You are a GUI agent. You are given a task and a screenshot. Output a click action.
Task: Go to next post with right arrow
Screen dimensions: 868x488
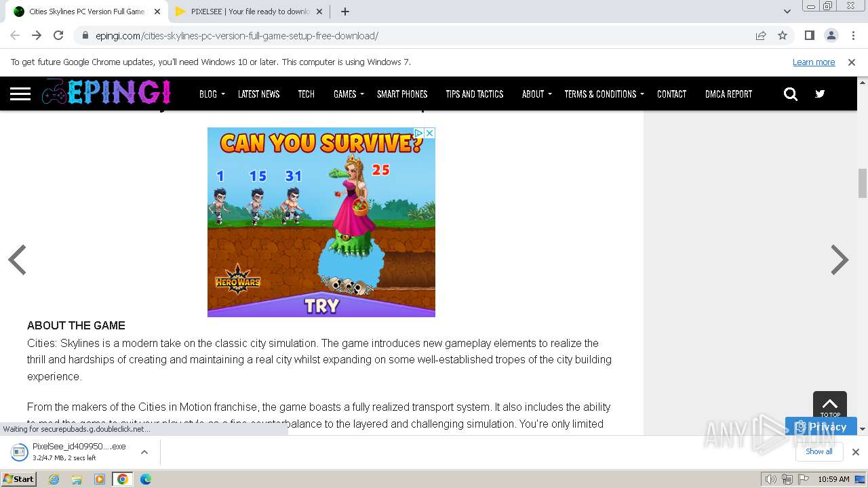(x=840, y=260)
